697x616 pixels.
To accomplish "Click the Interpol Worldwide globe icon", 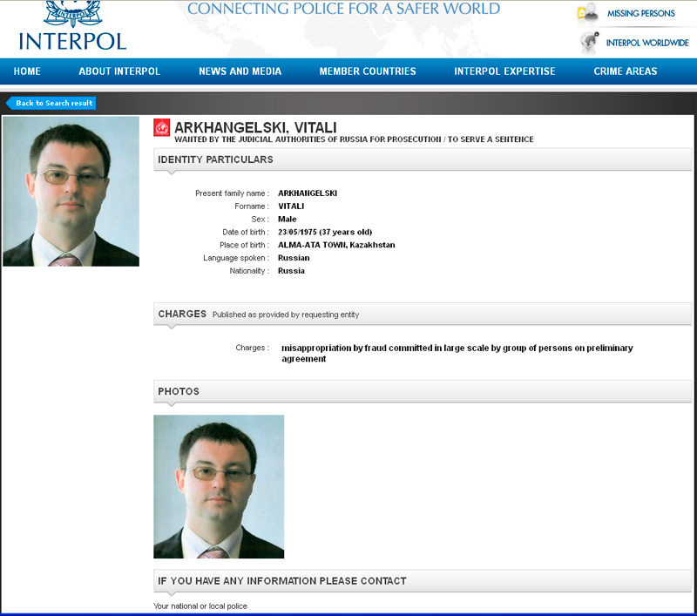I will pyautogui.click(x=590, y=42).
